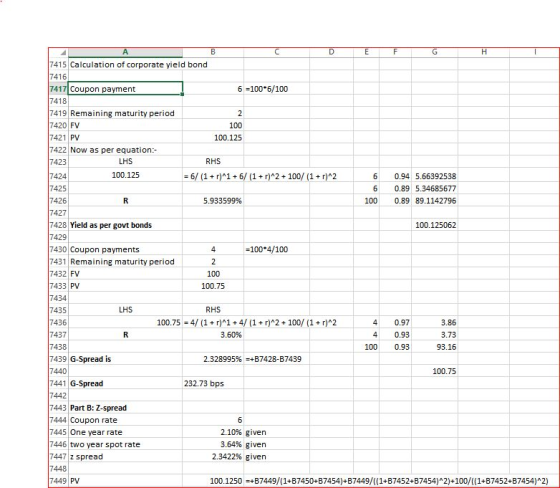Click two year spot rate value 3.64%
560x488 pixels.
tap(231, 444)
